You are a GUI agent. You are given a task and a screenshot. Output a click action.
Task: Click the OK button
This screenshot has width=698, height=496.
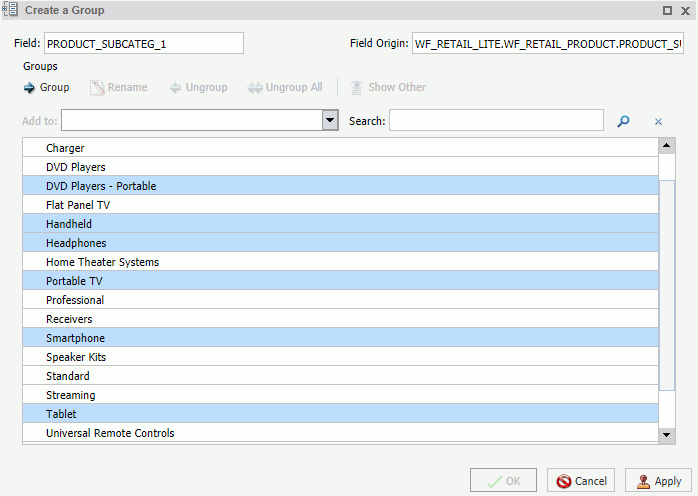[503, 481]
